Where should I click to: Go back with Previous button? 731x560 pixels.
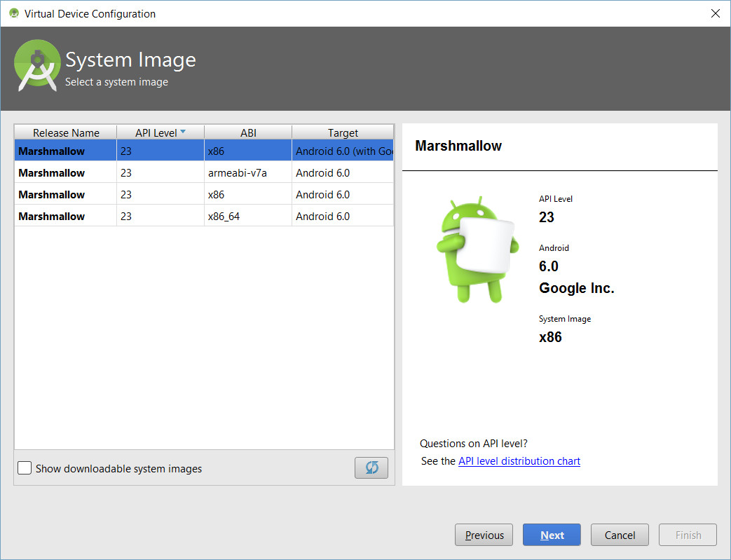(484, 535)
